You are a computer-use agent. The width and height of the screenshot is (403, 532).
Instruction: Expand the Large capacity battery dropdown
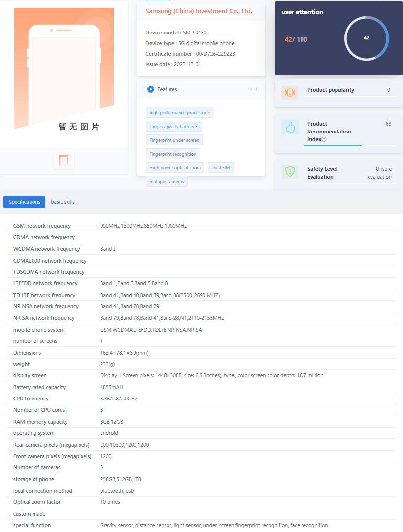173,126
